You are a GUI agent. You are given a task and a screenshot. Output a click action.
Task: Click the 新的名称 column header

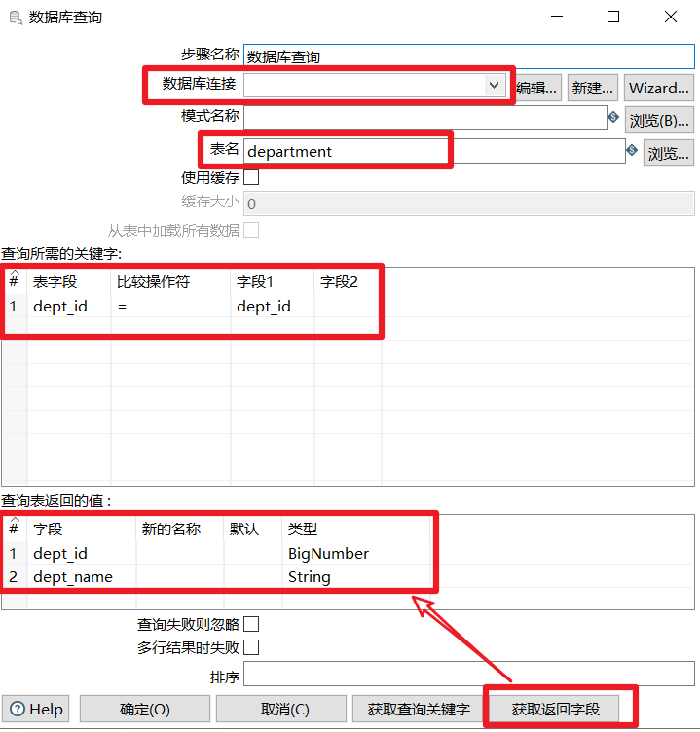(x=180, y=529)
